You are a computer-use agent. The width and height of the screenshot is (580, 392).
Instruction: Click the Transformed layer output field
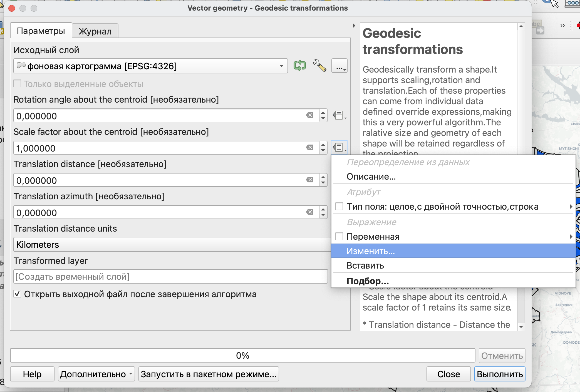[x=170, y=277]
